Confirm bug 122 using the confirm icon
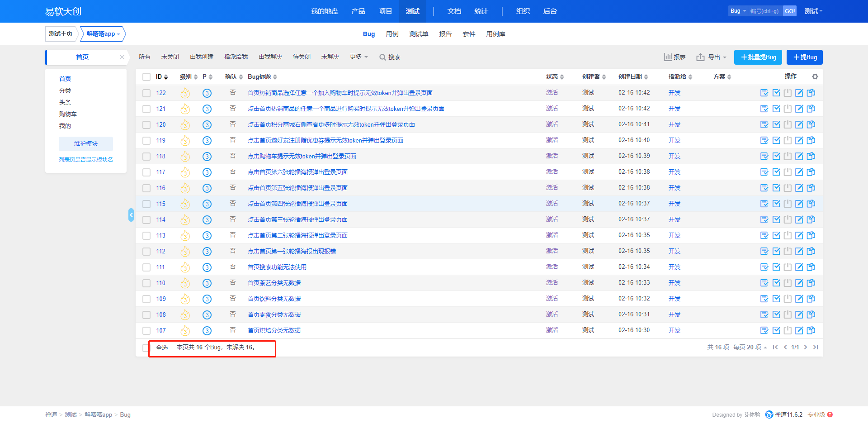The width and height of the screenshot is (868, 424). [x=764, y=93]
